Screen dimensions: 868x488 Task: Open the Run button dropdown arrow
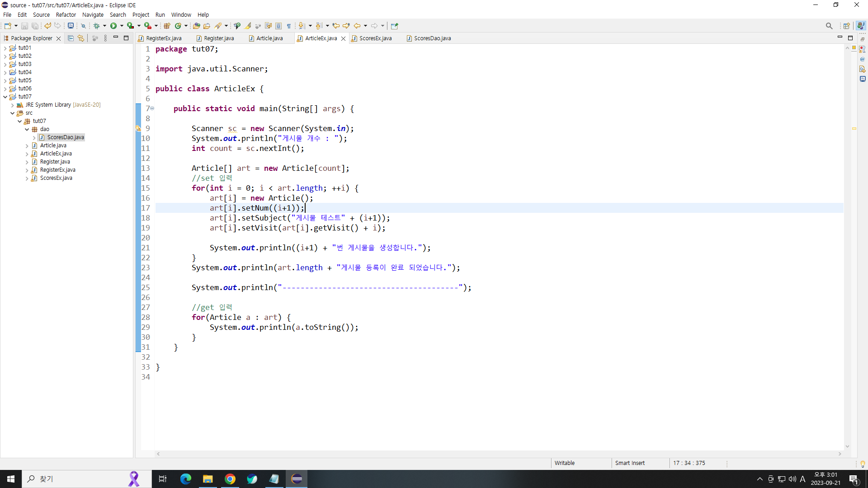pos(122,26)
